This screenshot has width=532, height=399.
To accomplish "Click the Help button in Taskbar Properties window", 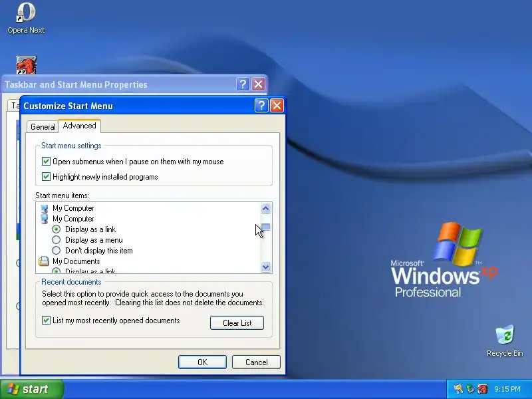I will [x=243, y=84].
